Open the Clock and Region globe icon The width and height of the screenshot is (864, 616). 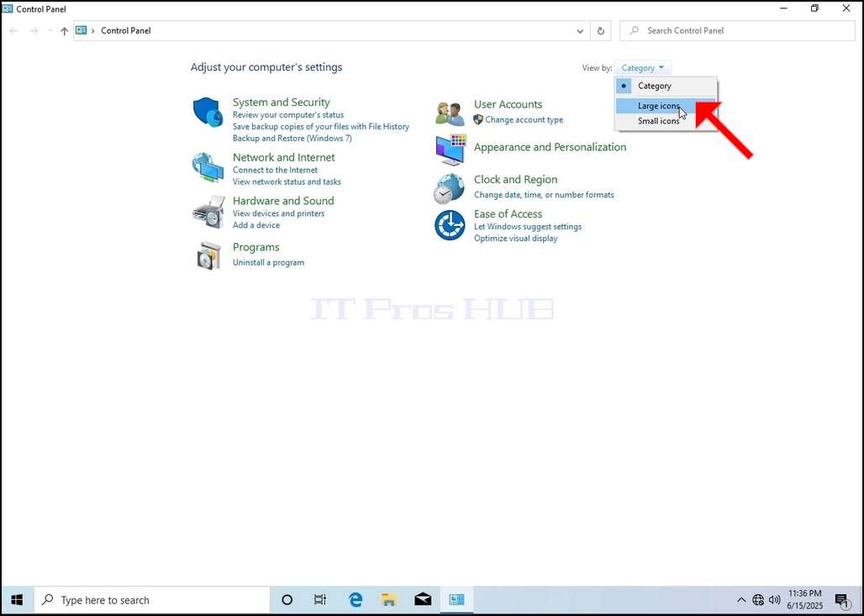coord(449,189)
